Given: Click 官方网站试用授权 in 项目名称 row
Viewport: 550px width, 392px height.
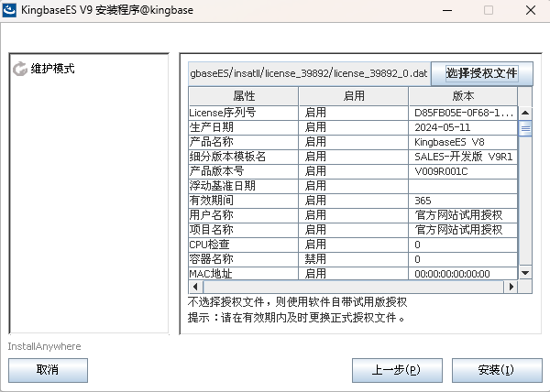Looking at the screenshot, I should [459, 230].
